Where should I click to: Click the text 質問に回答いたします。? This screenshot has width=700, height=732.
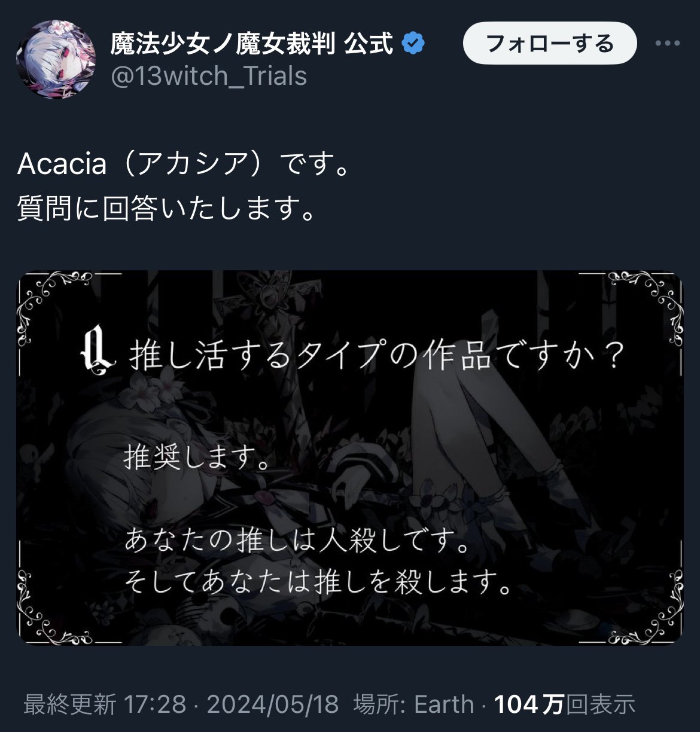tap(166, 209)
